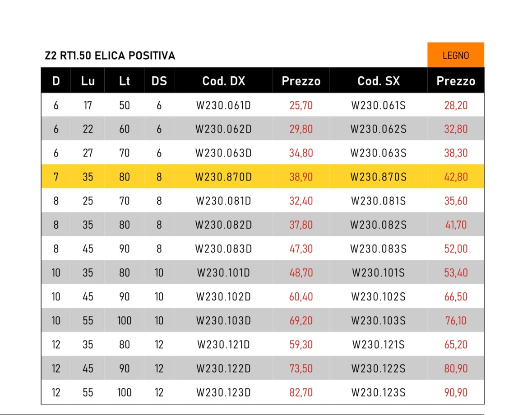Click the orange LEGNO tag
Viewport: 532px width, 415px height.
pyautogui.click(x=455, y=55)
